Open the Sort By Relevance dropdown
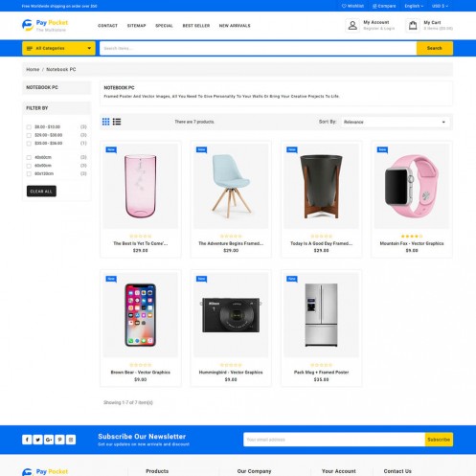The height and width of the screenshot is (476, 476). [396, 122]
